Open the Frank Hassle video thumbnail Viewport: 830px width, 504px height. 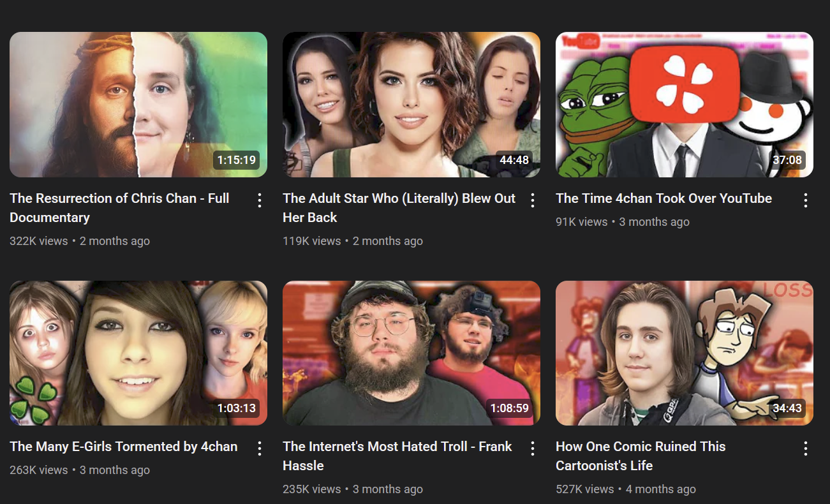pos(411,353)
